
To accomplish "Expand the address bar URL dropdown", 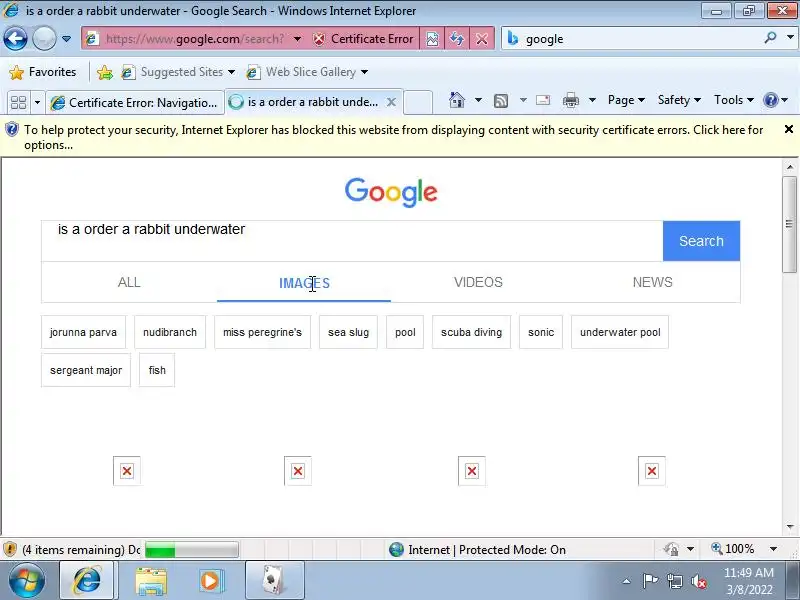I will tap(297, 39).
